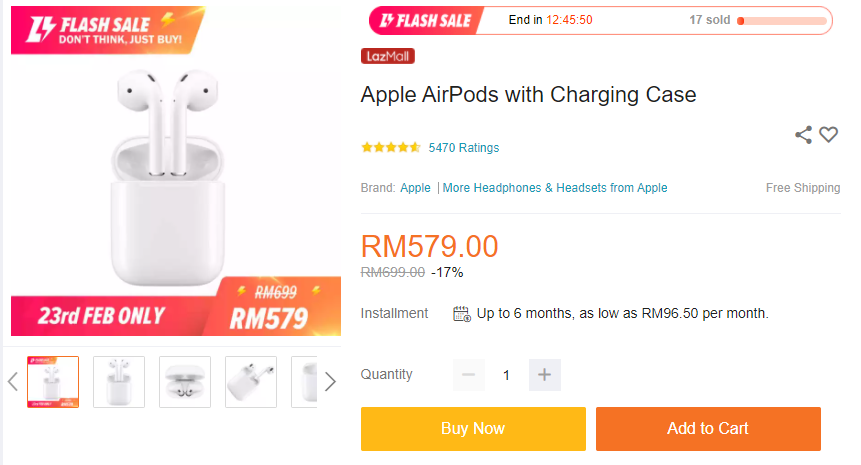The height and width of the screenshot is (465, 861).
Task: Click the share icon
Action: [803, 135]
